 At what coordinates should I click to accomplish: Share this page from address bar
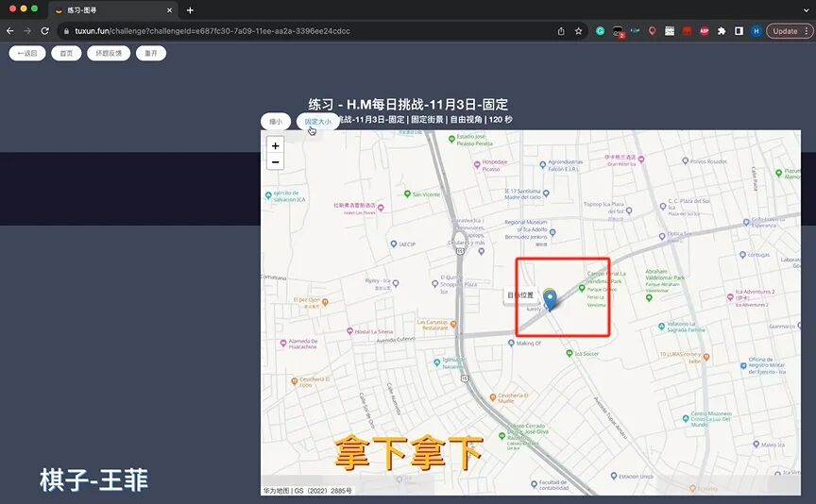(x=561, y=31)
